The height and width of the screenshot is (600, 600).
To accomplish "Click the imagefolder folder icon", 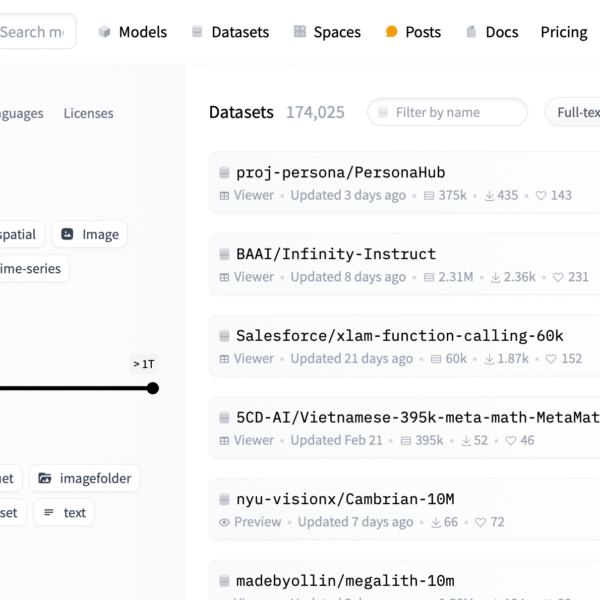I will tap(45, 478).
